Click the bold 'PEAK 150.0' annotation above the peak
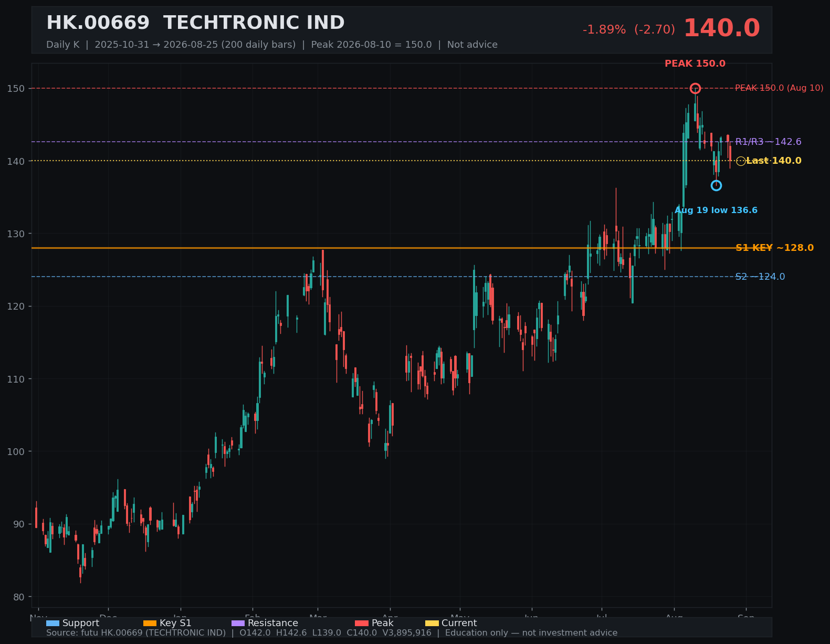Screen dimensions: 830x644 (695, 64)
